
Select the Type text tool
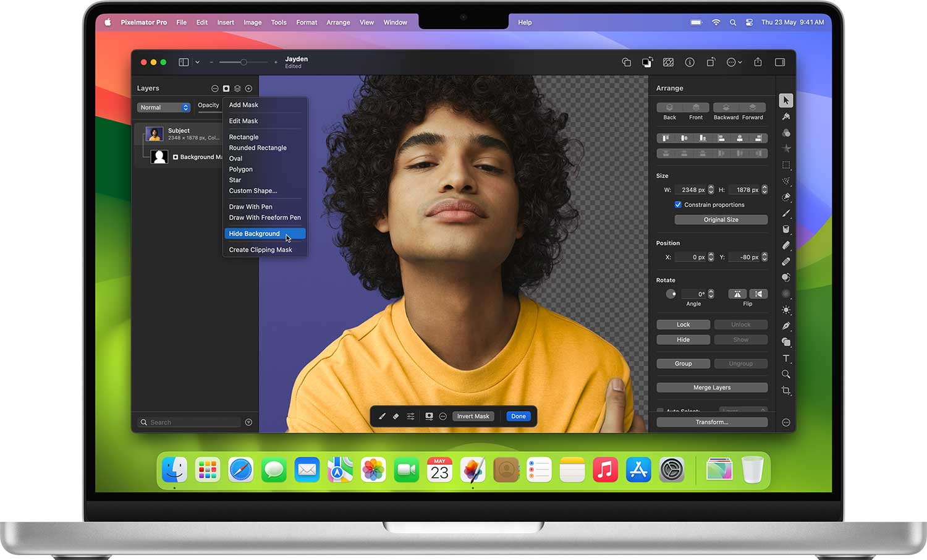tap(786, 358)
